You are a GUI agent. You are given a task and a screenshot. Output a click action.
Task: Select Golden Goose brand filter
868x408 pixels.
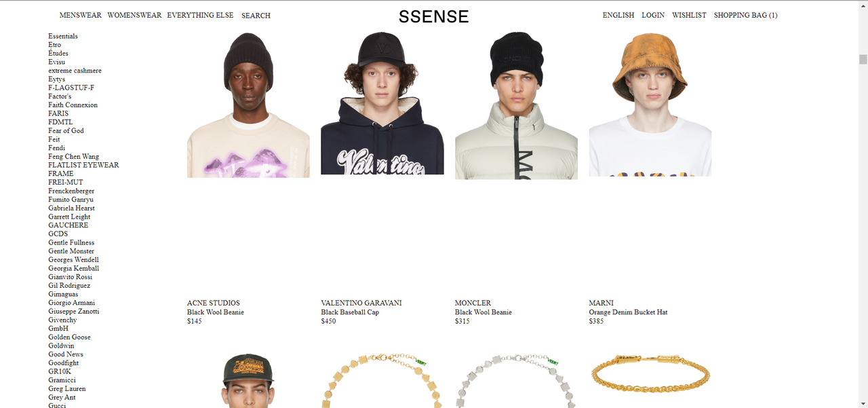coord(69,337)
